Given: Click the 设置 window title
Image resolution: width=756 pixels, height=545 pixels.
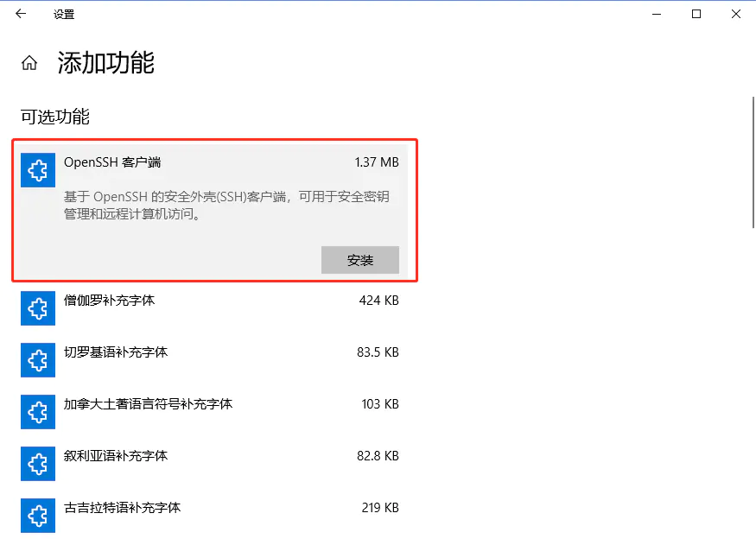Looking at the screenshot, I should [64, 15].
